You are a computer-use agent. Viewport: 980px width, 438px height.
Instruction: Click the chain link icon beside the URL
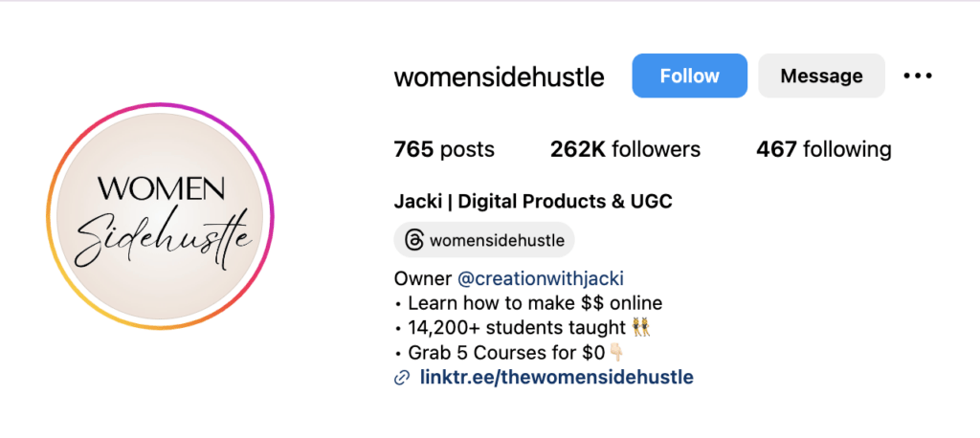click(x=402, y=378)
